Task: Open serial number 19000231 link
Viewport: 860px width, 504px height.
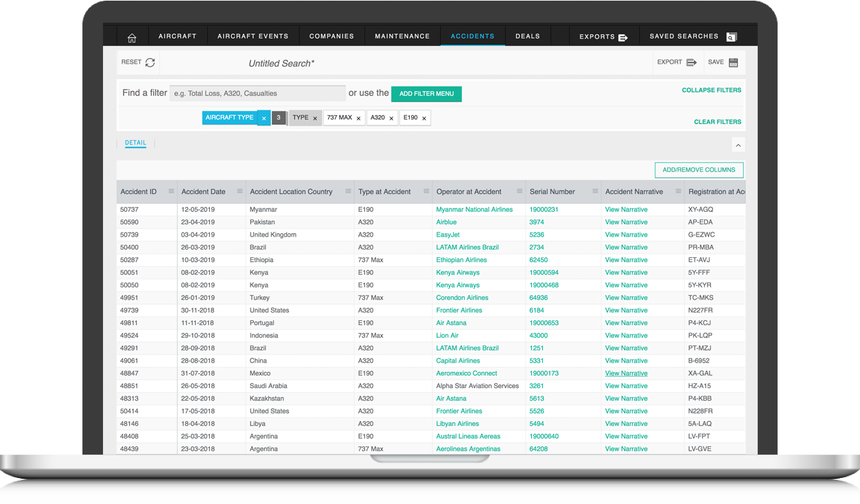Action: coord(544,210)
